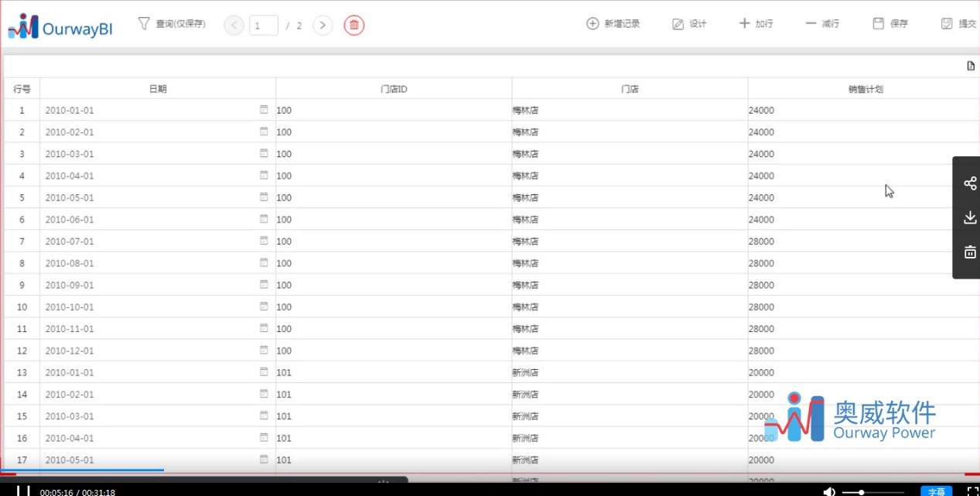Click the trash icon in side panel
The image size is (980, 496).
(970, 251)
